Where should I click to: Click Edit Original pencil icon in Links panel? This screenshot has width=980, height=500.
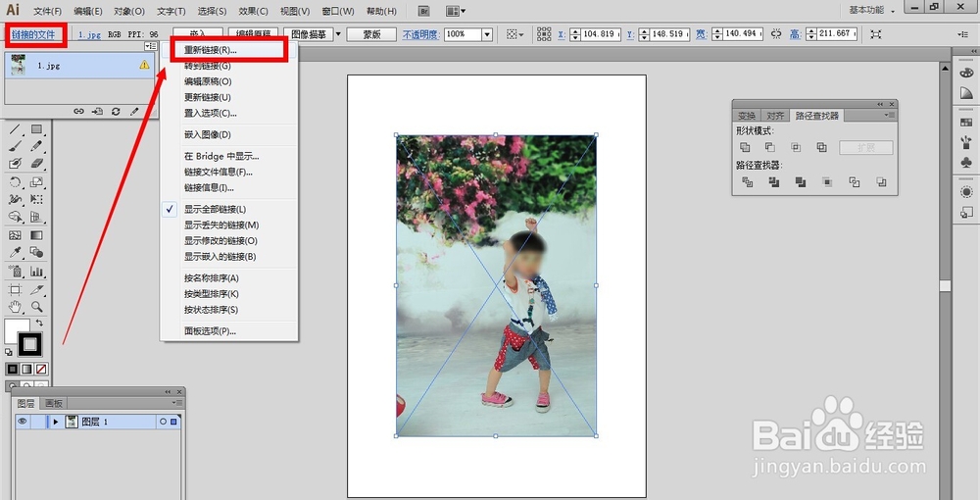(x=134, y=111)
